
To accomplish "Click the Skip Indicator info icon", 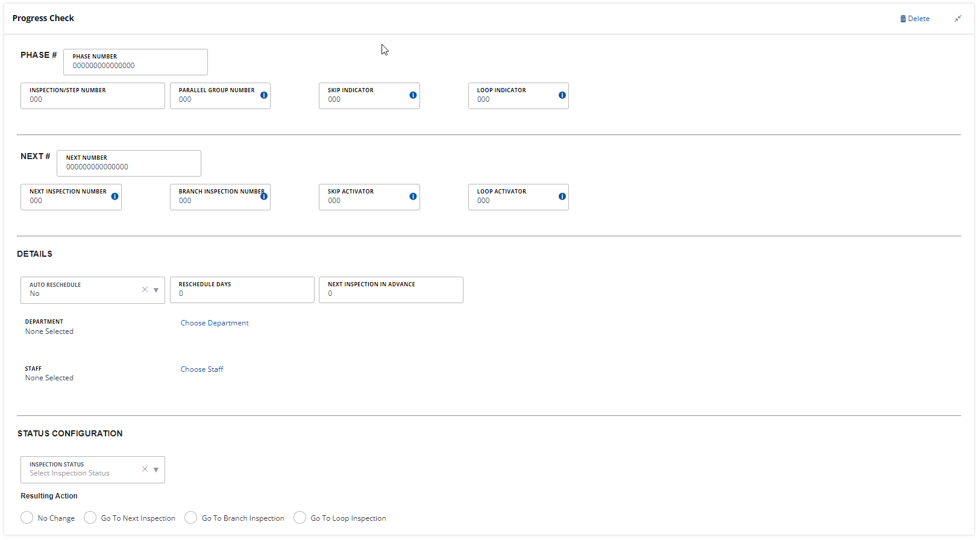I will click(413, 95).
